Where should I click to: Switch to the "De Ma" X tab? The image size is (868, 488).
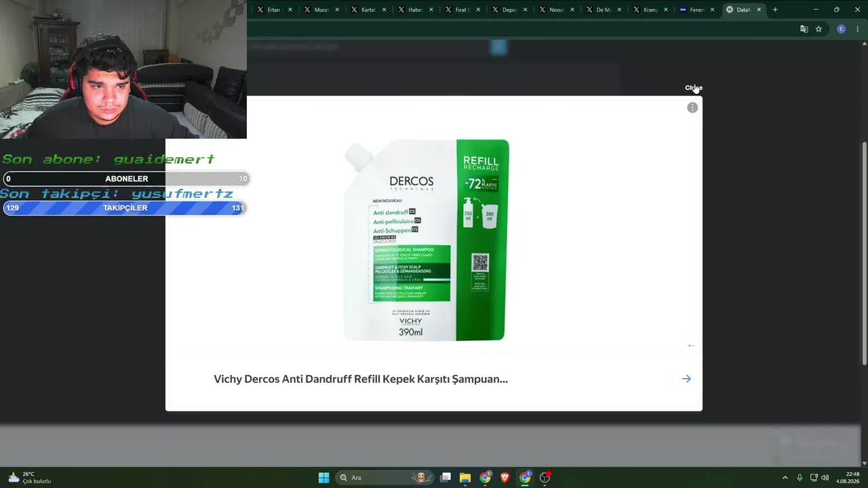(x=598, y=9)
